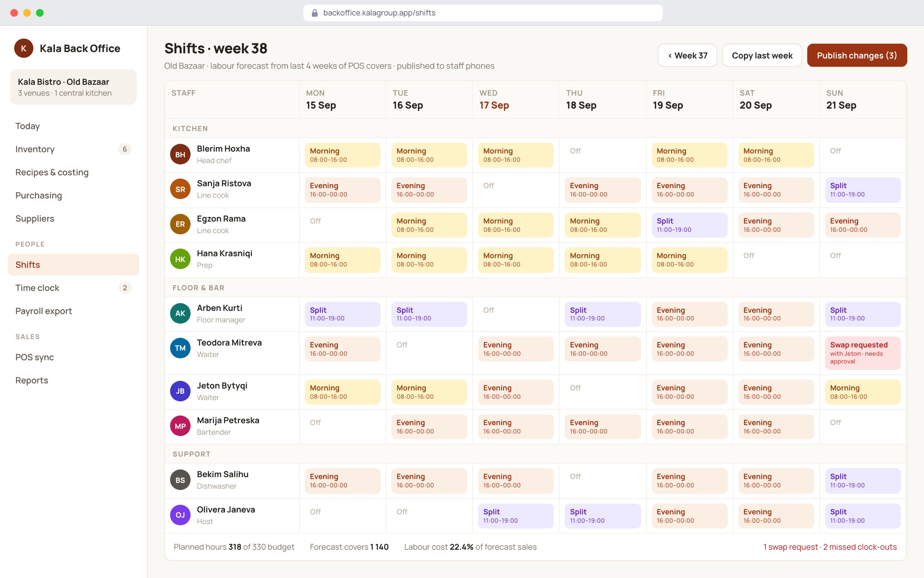
Task: Select Shifts in the sidebar
Action: coord(73,265)
